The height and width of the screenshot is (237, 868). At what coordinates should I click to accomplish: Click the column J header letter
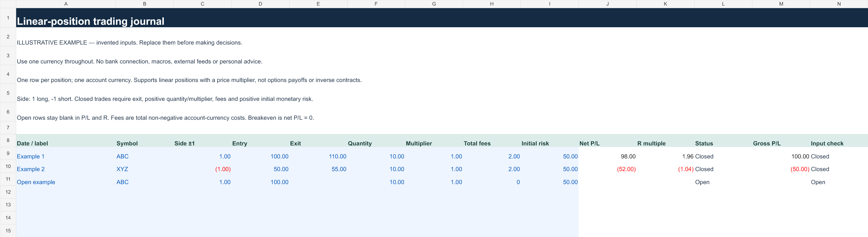[607, 4]
